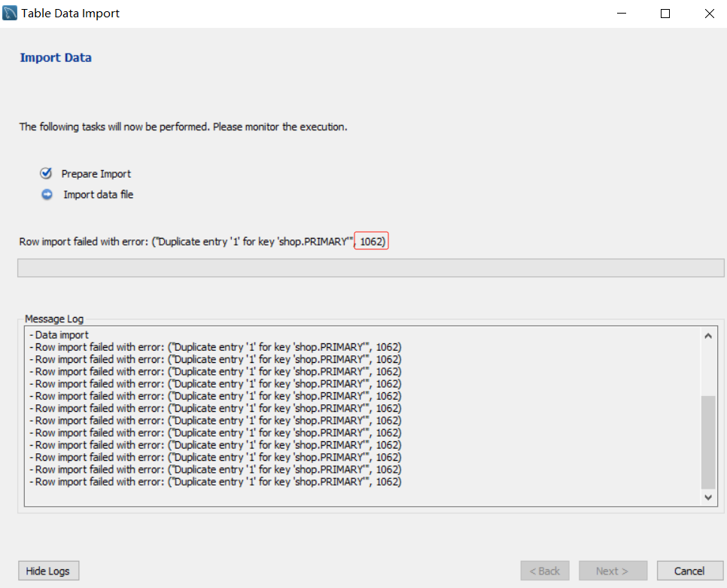727x588 pixels.
Task: Click the Import Data heading
Action: (x=56, y=58)
